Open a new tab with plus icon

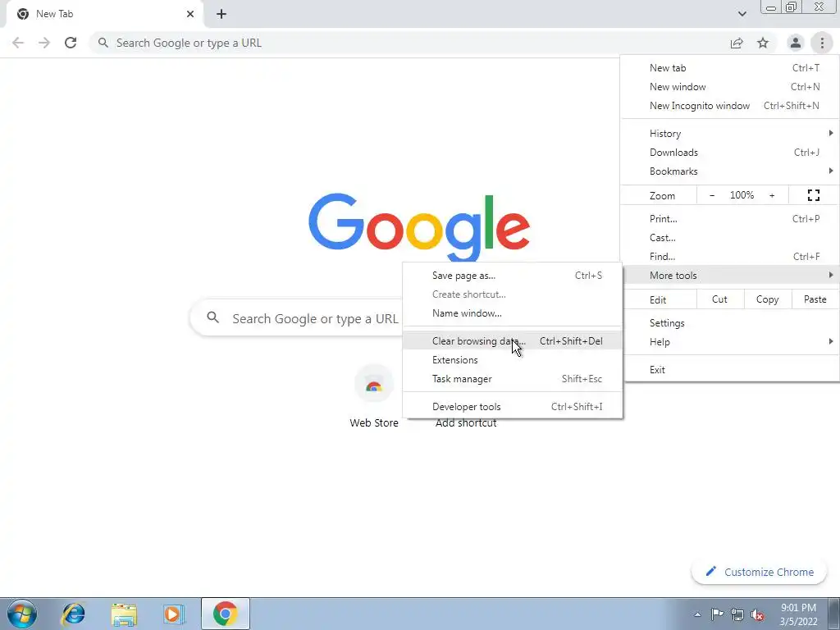pyautogui.click(x=221, y=14)
